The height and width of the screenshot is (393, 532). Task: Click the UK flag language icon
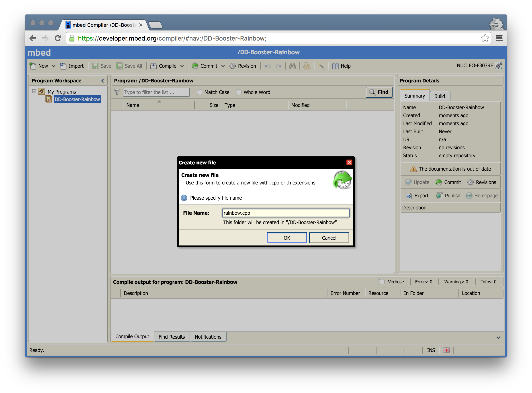click(446, 350)
